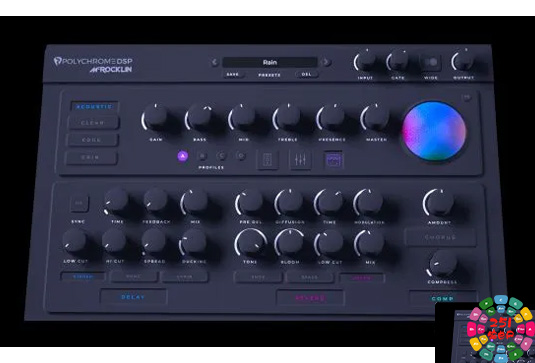Click the chorus AMOUNT knob
The image size is (535, 363).
(439, 202)
